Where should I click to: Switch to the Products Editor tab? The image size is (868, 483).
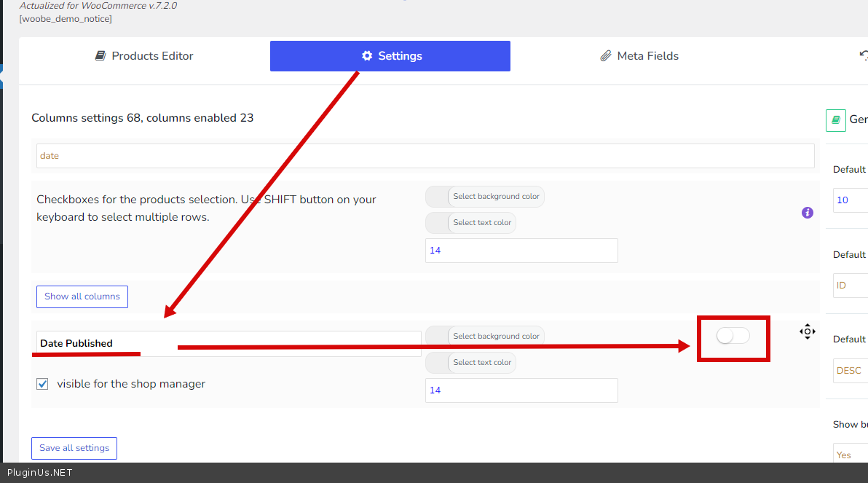144,56
